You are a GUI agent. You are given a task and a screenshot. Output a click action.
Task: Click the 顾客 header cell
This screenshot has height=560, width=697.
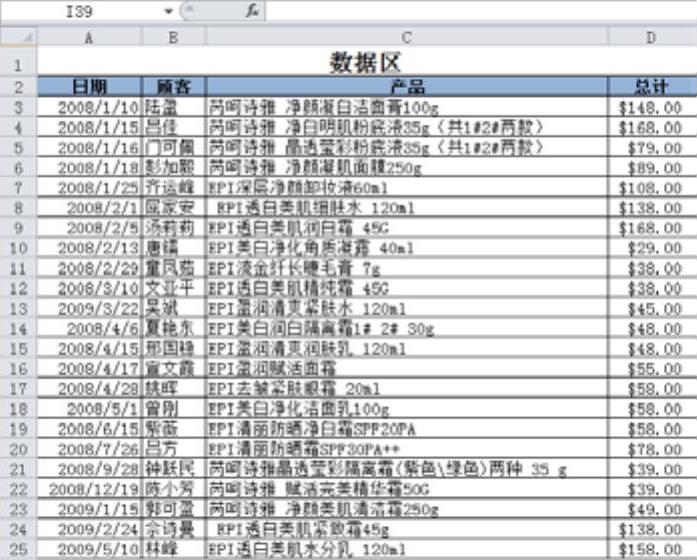[173, 87]
